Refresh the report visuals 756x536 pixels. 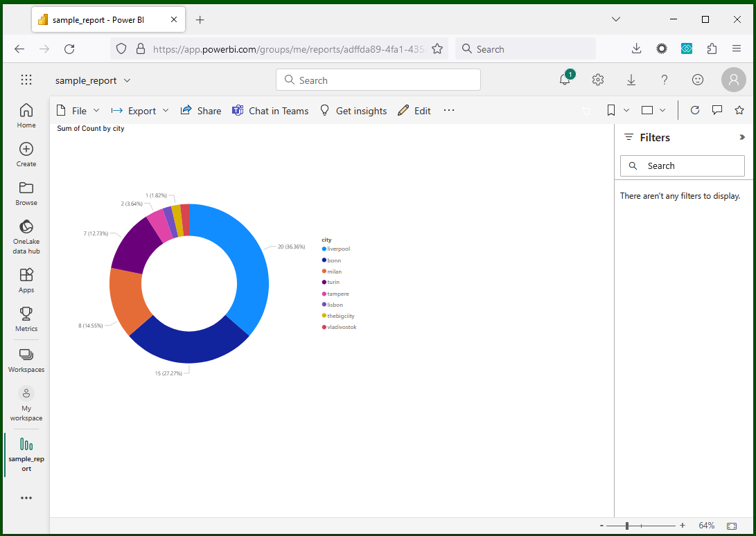coord(695,110)
